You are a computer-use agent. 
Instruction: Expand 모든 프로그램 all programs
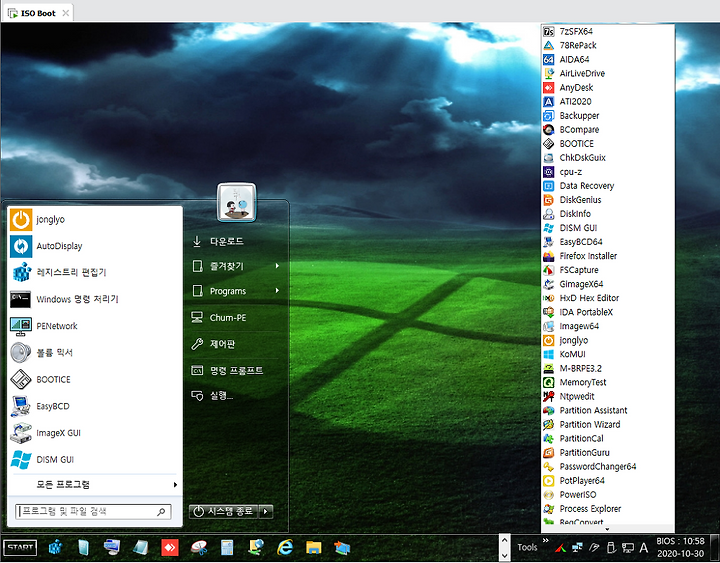(95, 484)
